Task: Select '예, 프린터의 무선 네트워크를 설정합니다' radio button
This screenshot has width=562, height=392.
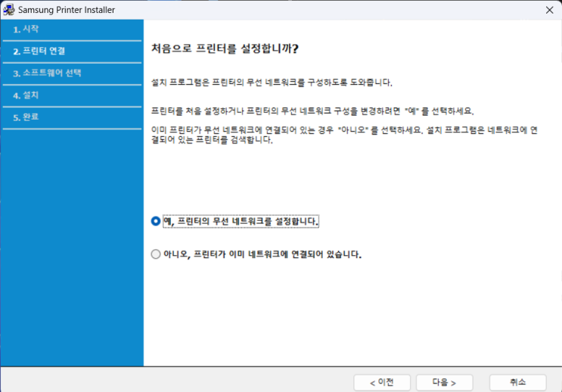Action: [156, 221]
